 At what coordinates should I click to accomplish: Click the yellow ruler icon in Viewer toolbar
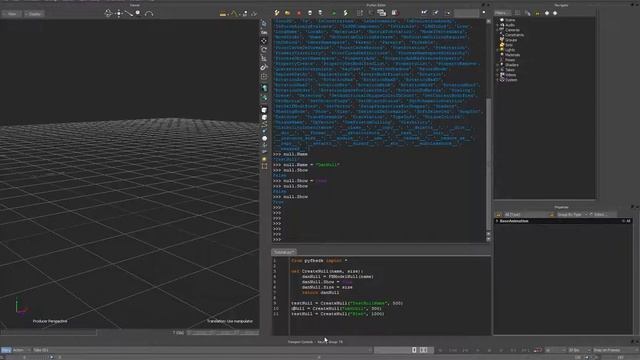pos(223,14)
